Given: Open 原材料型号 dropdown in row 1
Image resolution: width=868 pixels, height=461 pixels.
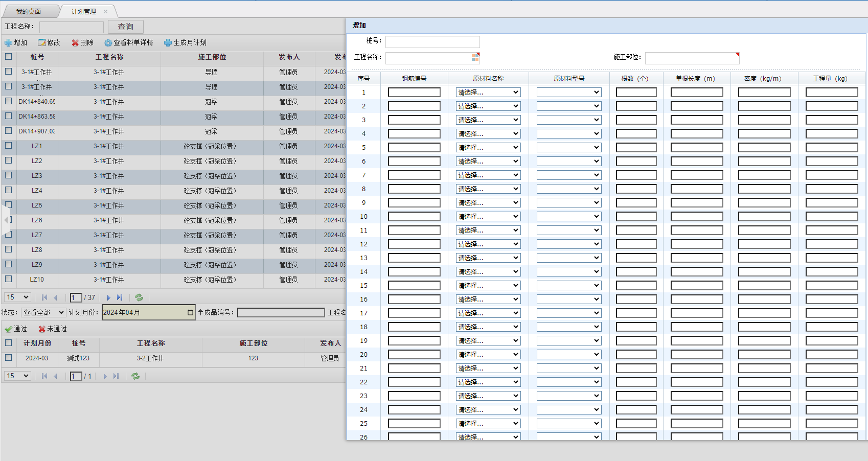Looking at the screenshot, I should point(569,93).
